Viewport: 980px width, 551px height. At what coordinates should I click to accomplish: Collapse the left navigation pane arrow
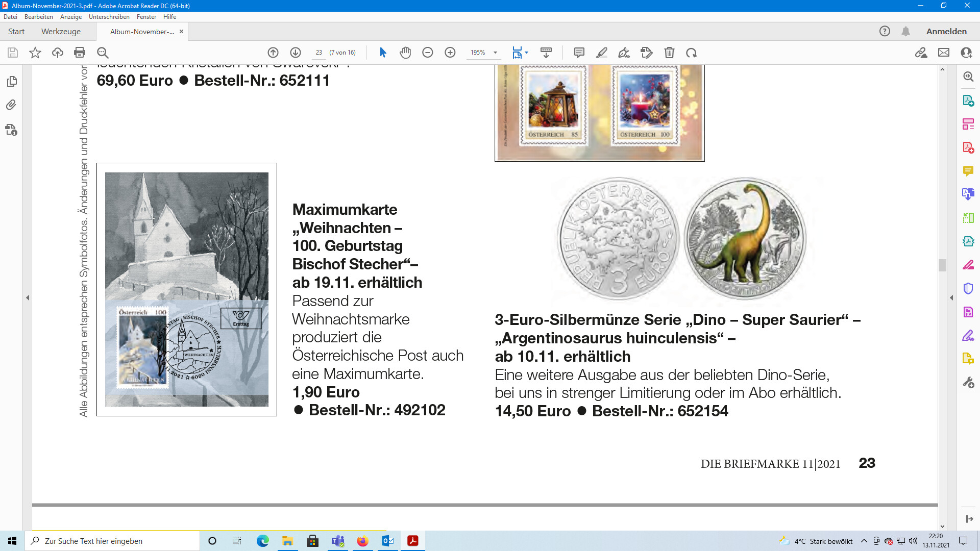tap(28, 297)
